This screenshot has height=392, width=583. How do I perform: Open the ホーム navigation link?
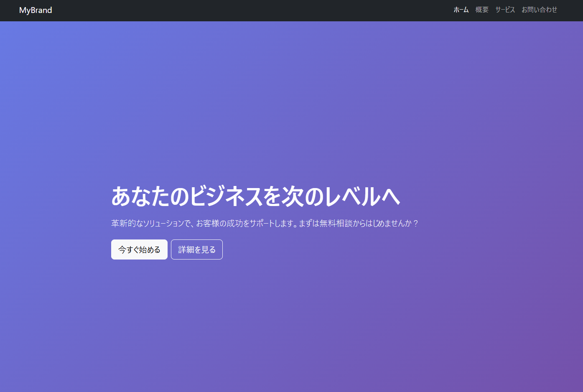coord(461,10)
